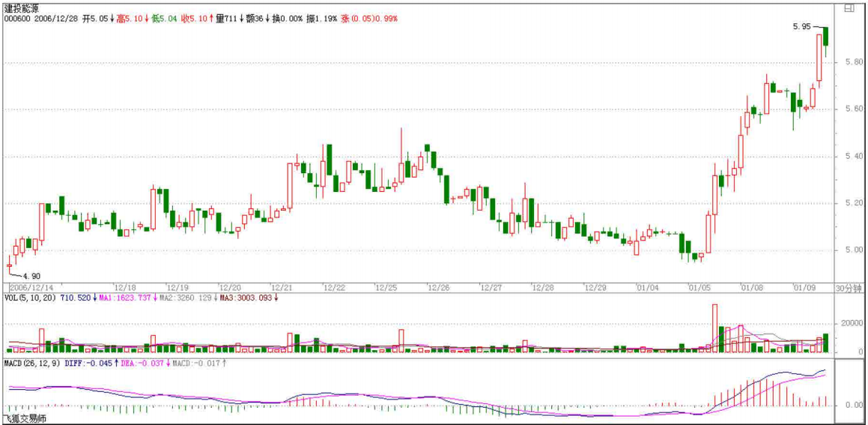Click the stock name 建投能源
868x425 pixels.
click(22, 7)
